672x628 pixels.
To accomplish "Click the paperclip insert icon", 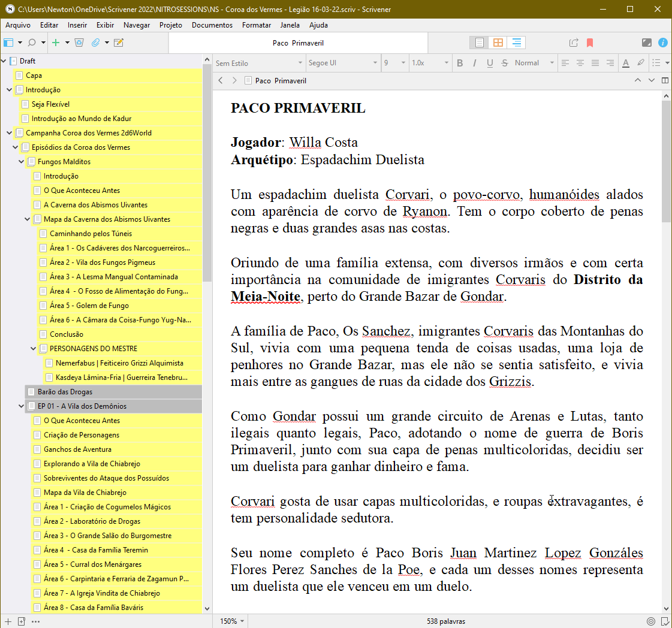I will 95,43.
